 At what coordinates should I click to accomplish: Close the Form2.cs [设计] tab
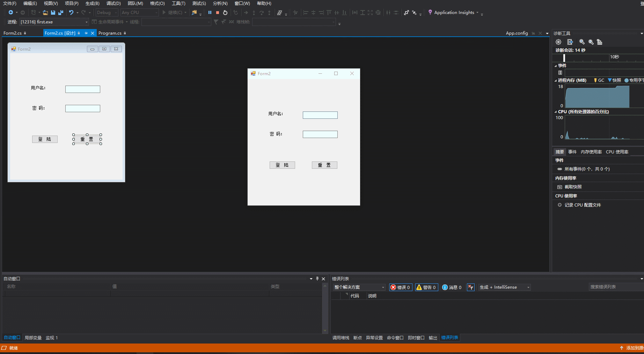pyautogui.click(x=93, y=33)
